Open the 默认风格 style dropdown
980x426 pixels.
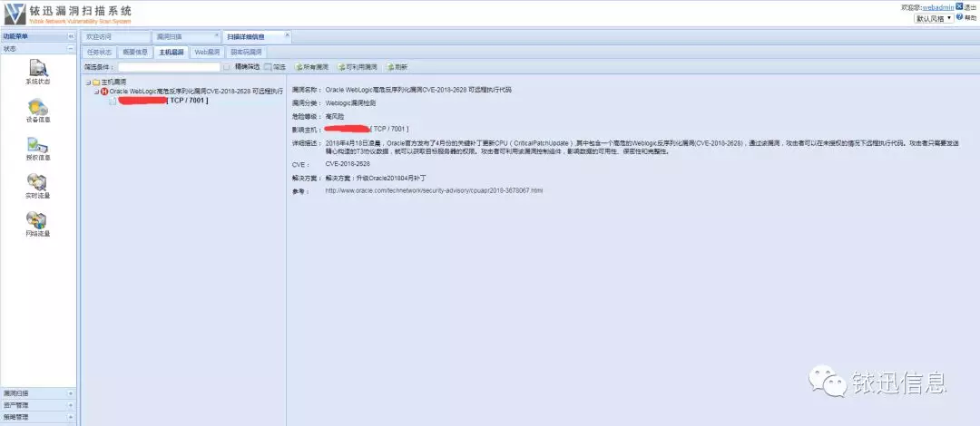point(935,18)
